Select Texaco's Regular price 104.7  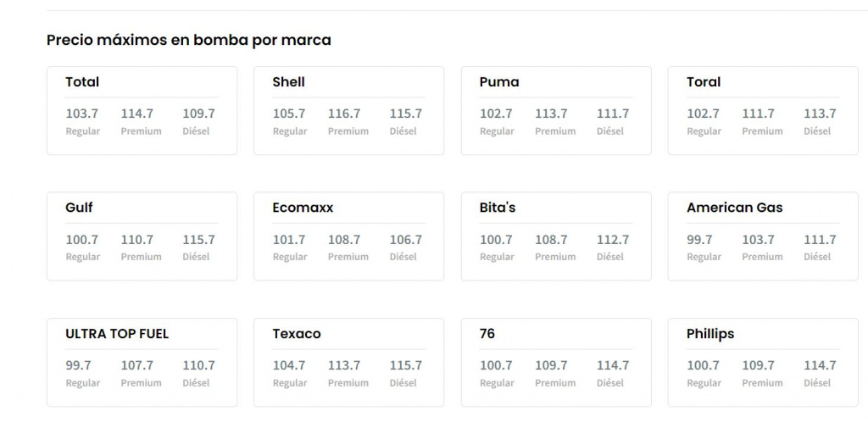point(289,365)
